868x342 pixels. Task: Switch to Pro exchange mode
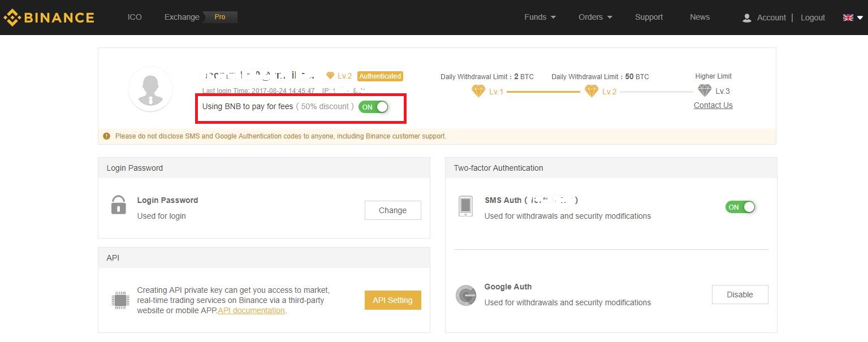[220, 17]
